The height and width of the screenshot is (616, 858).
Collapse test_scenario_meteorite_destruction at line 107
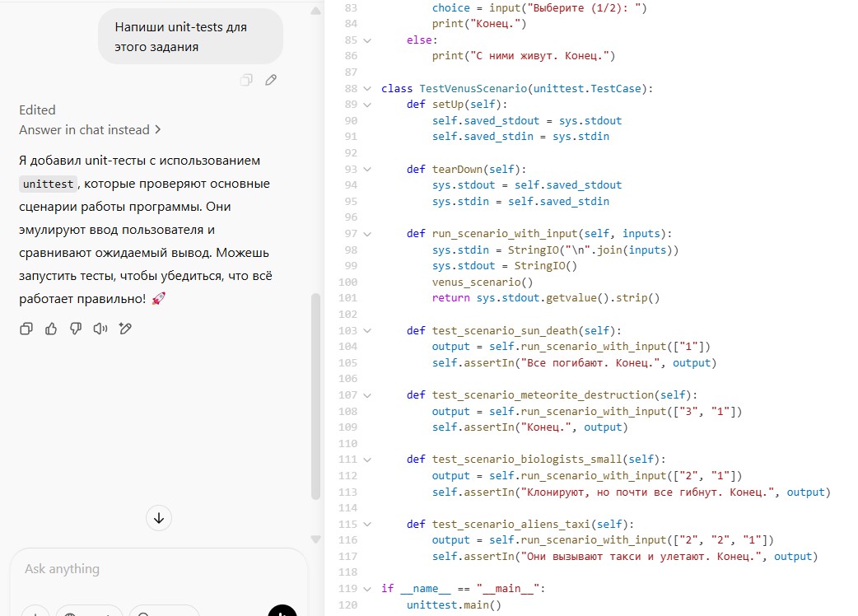(x=368, y=395)
